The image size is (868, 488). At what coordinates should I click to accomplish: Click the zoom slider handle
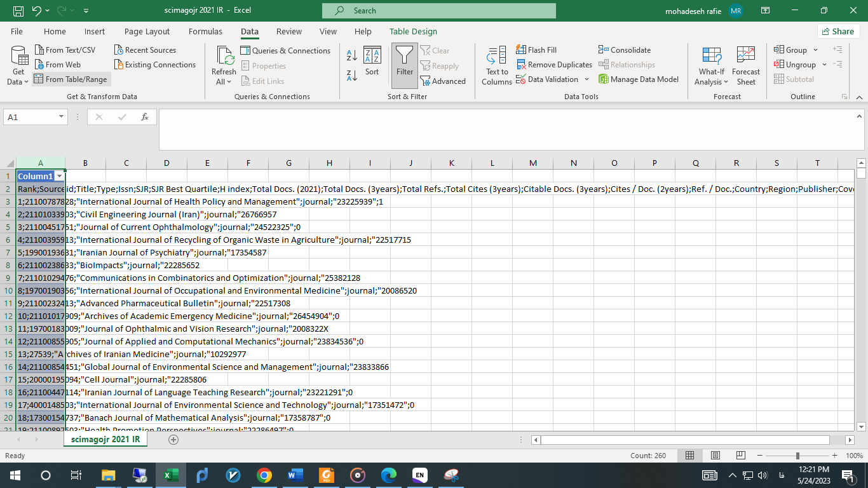(x=797, y=456)
